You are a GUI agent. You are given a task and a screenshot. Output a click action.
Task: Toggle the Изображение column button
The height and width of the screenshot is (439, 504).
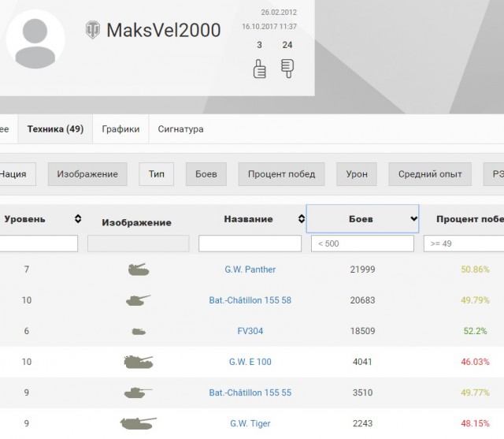[x=87, y=174]
